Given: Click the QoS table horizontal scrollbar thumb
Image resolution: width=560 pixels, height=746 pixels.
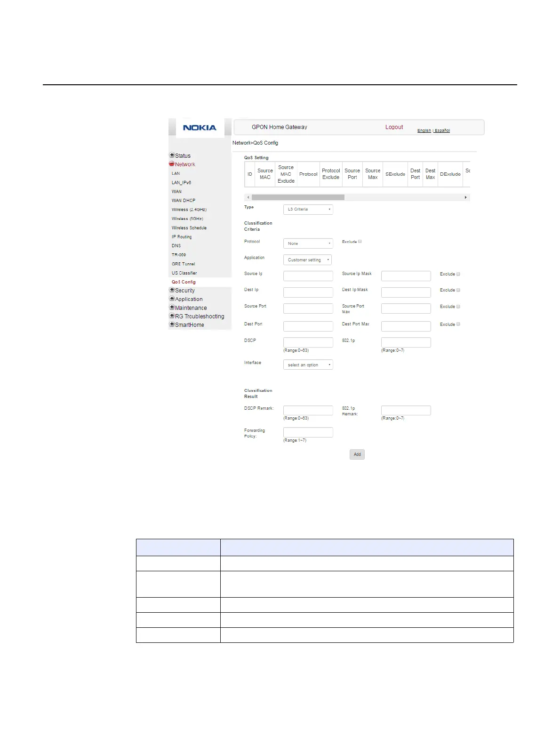Looking at the screenshot, I should coord(298,197).
